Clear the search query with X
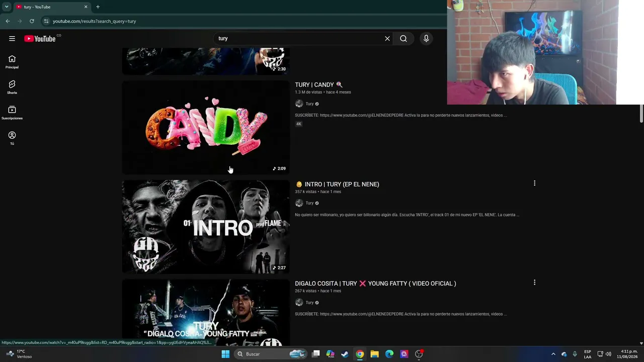 pyautogui.click(x=387, y=39)
